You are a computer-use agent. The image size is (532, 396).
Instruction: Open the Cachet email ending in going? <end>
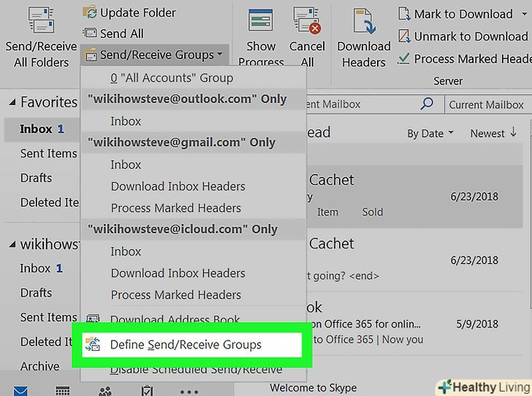[414, 260]
